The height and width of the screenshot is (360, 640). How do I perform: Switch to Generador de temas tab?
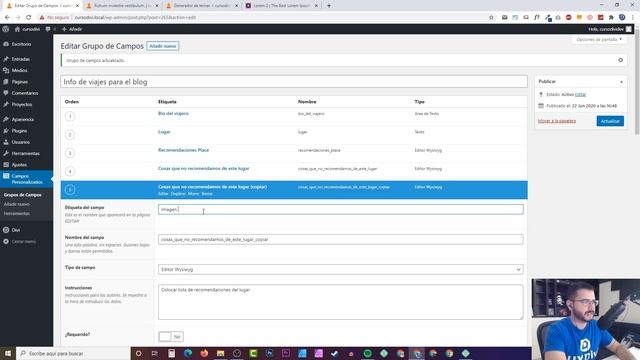(x=202, y=6)
